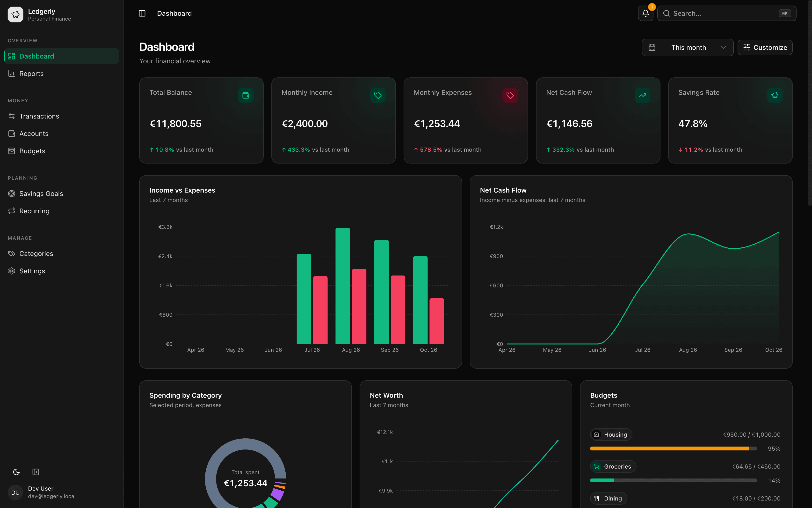
Task: Click the Housing budget progress bar
Action: 674,448
